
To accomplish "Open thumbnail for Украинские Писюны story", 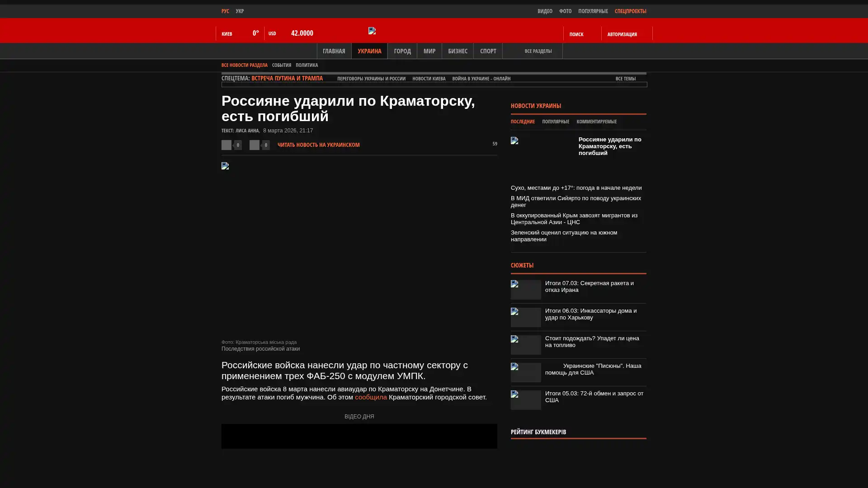I will point(526,372).
